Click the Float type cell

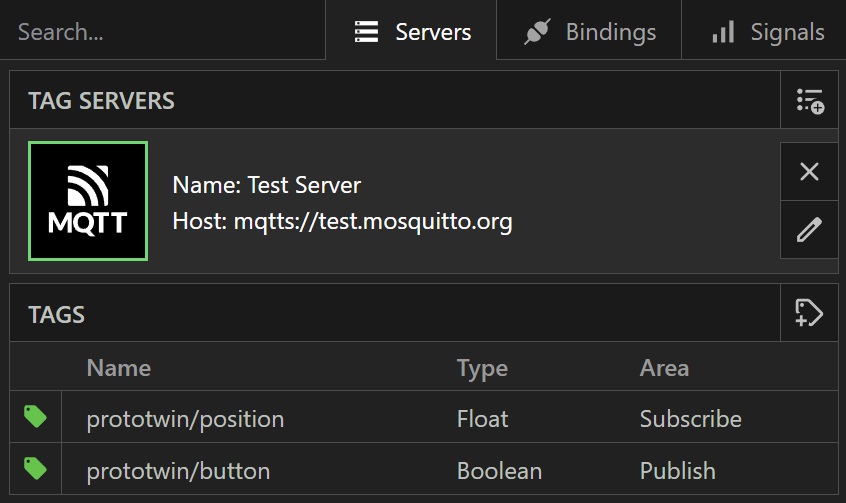482,419
